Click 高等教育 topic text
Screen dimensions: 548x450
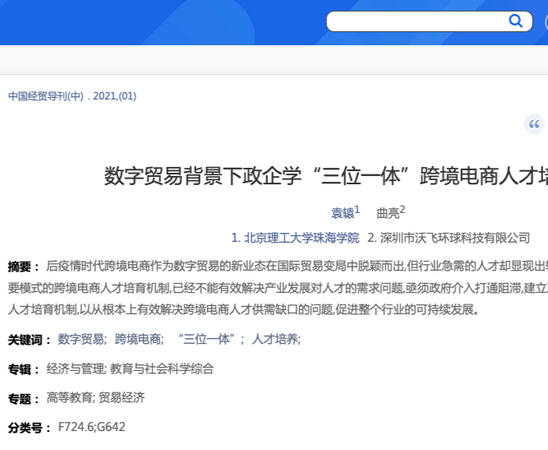tap(69, 398)
